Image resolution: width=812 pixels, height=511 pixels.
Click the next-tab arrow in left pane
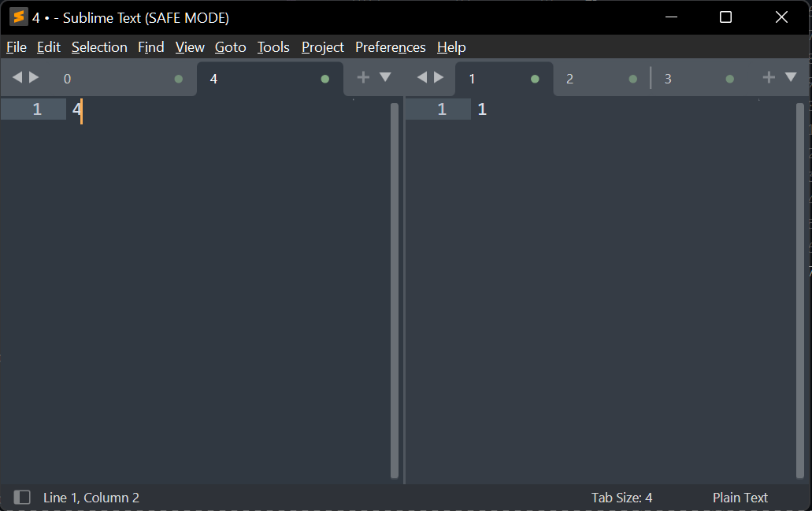[x=35, y=77]
